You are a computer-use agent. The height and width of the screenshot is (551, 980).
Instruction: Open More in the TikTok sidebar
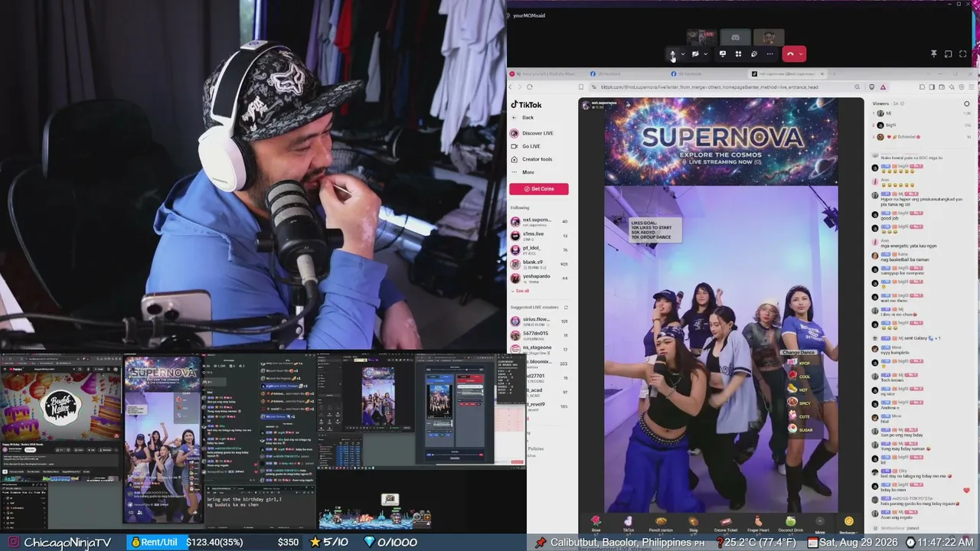pos(523,172)
